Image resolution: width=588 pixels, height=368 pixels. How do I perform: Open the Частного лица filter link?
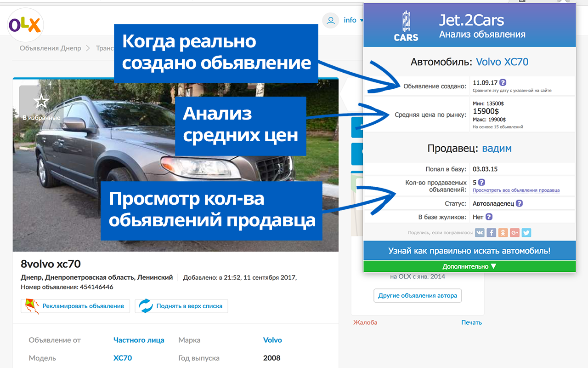pos(139,340)
